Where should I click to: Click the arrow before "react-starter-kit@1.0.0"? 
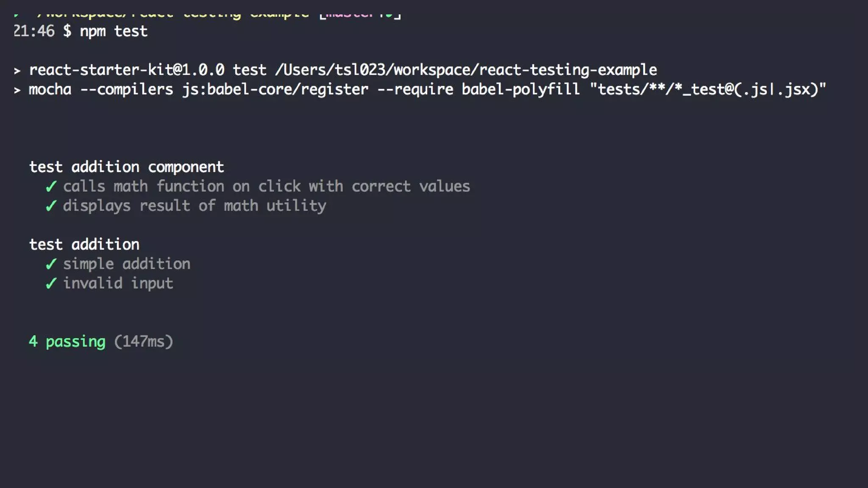pyautogui.click(x=17, y=70)
